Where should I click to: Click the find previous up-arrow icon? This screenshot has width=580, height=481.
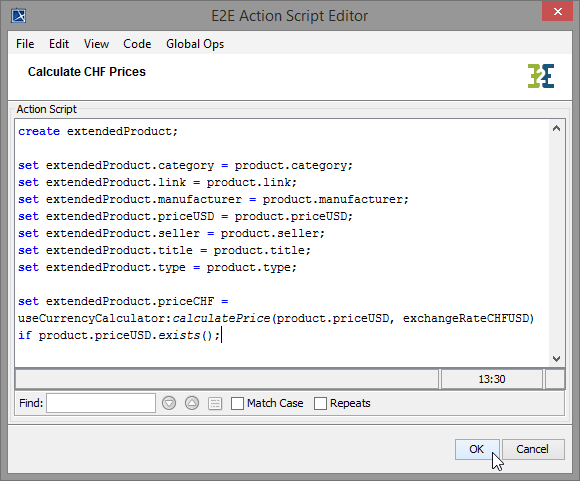(192, 403)
